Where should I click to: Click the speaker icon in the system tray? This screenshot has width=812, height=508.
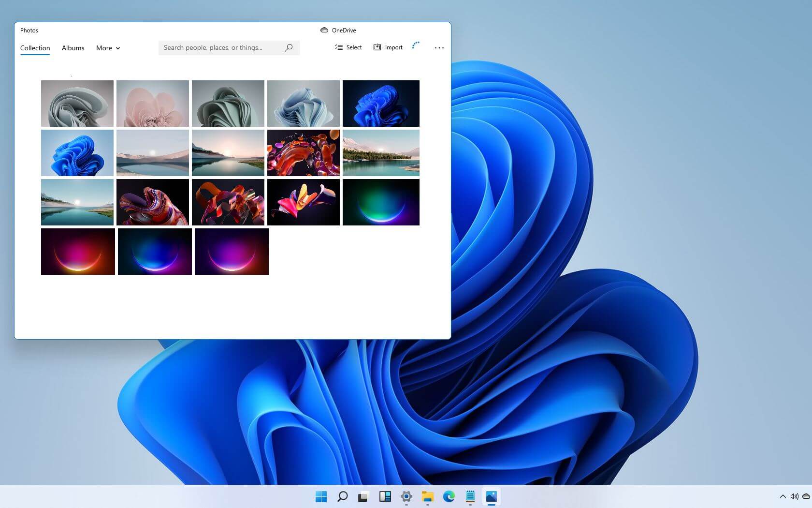793,497
